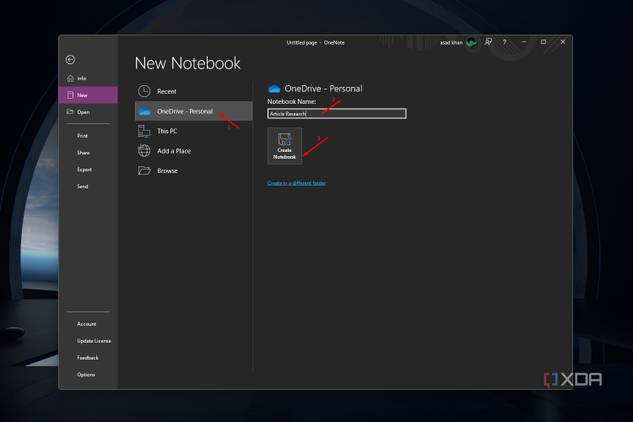
Task: Select the New menu item
Action: point(88,95)
